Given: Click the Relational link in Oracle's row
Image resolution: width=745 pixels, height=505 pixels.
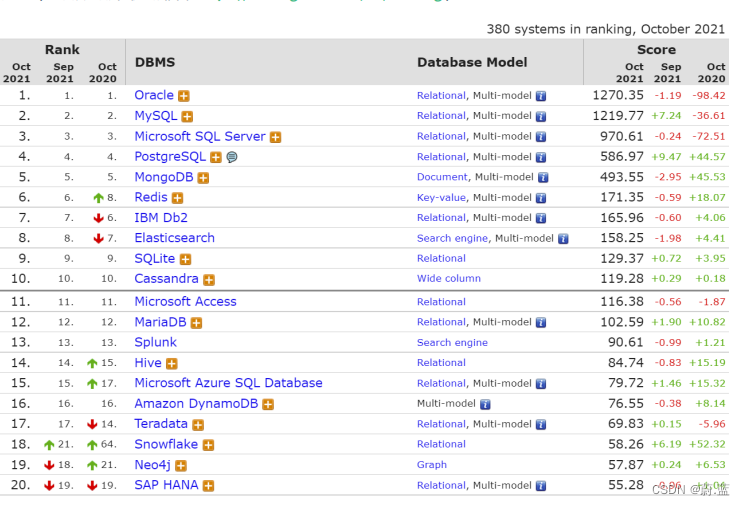Looking at the screenshot, I should (441, 95).
